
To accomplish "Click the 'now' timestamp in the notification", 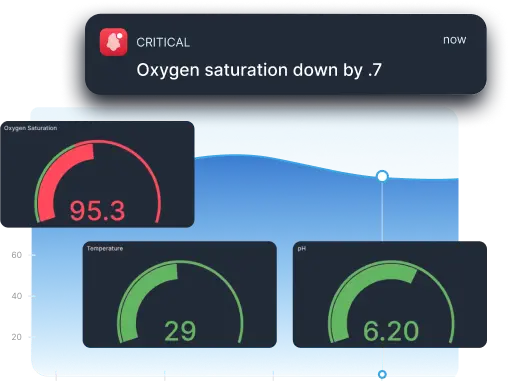I will click(454, 40).
